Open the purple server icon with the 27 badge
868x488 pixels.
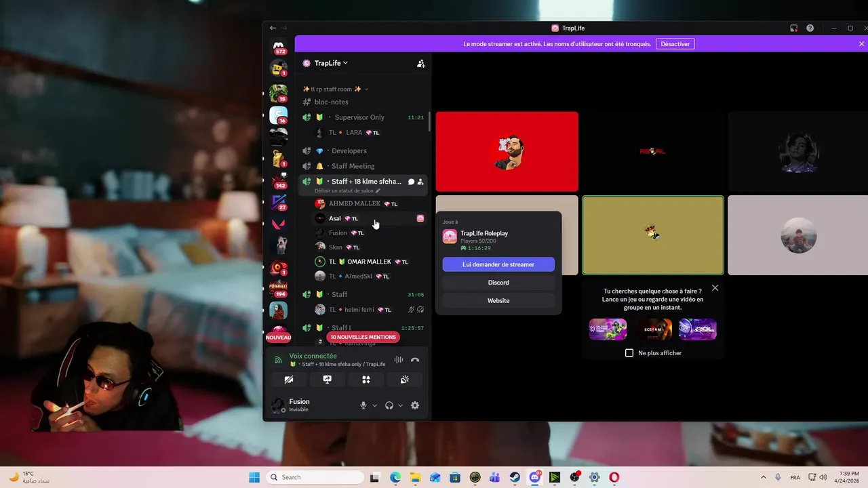tap(279, 202)
